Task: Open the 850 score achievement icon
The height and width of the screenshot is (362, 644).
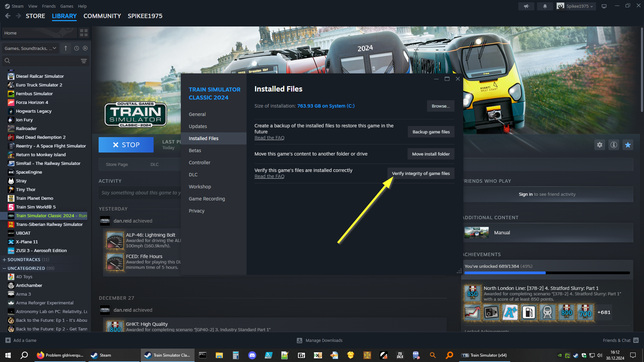Action: [x=472, y=294]
